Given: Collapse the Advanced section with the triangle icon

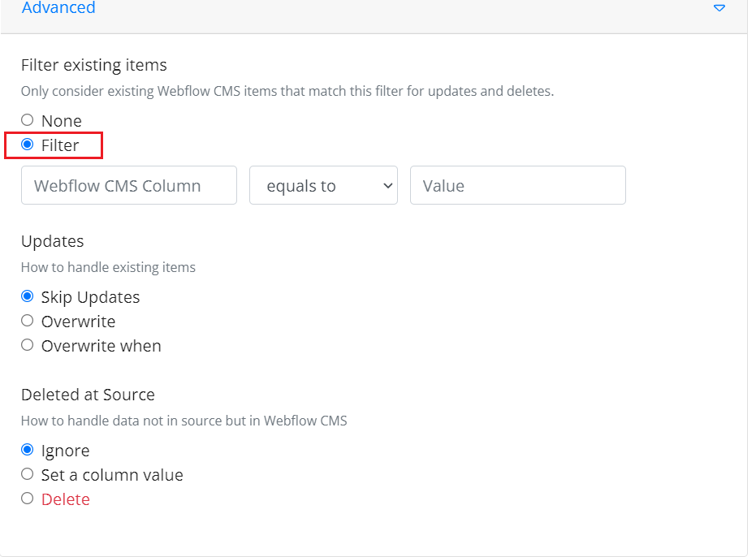Looking at the screenshot, I should click(719, 8).
